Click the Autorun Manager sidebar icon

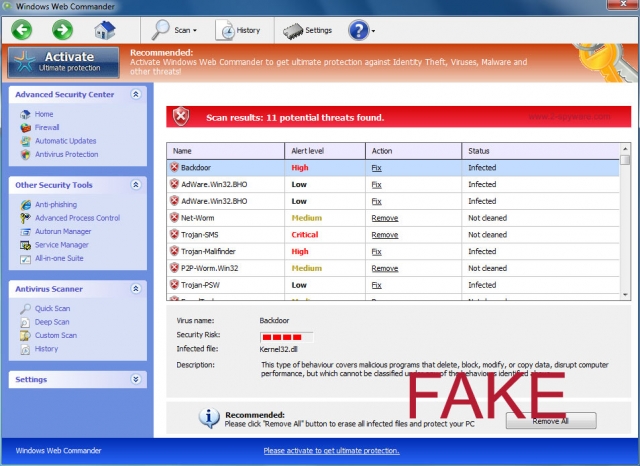(x=25, y=232)
